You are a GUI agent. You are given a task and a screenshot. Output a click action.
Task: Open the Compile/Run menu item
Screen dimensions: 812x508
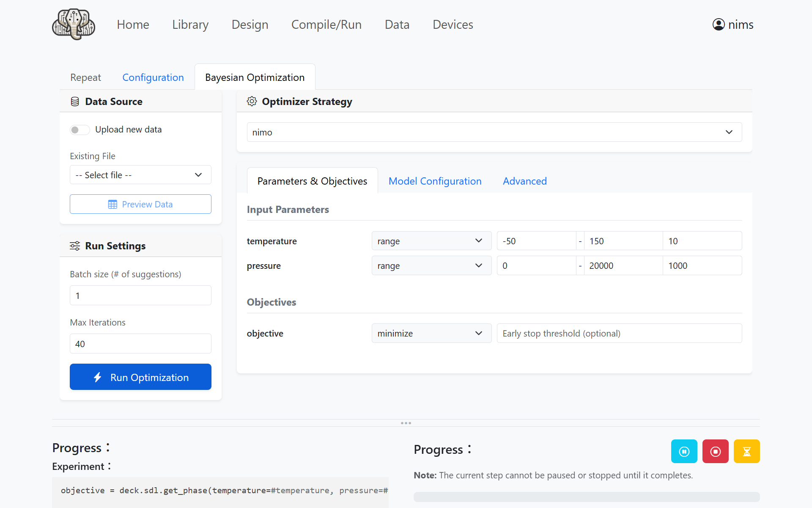click(x=326, y=25)
